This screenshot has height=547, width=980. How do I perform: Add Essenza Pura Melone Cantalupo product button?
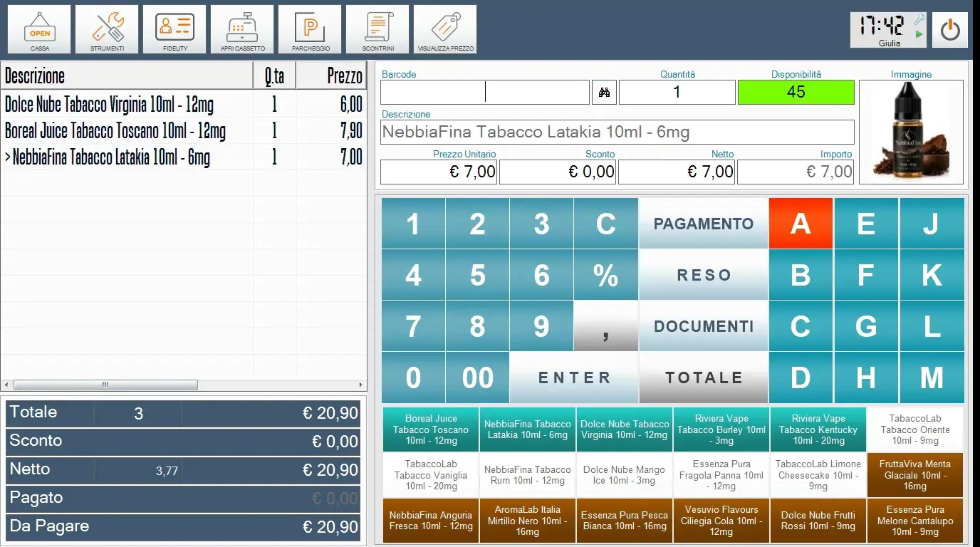click(x=915, y=521)
